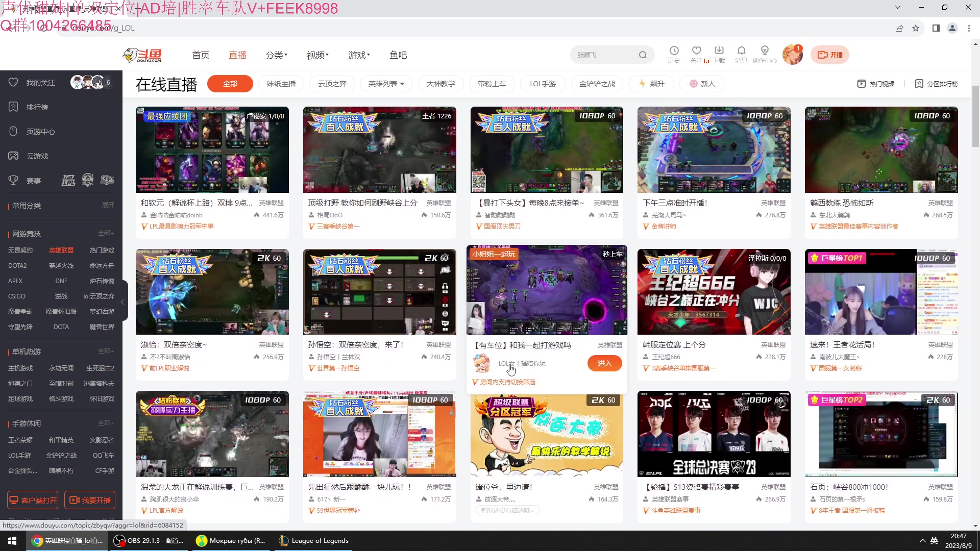Expand 网游竞技 全部 list
This screenshot has width=980, height=551.
(106, 233)
